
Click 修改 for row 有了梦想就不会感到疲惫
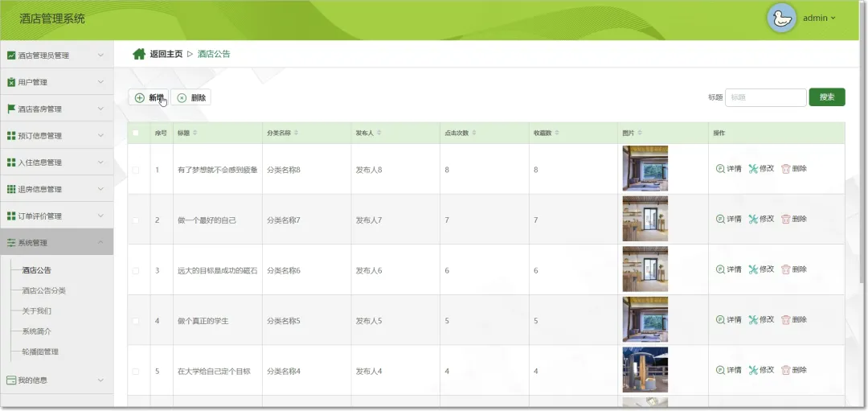[761, 168]
